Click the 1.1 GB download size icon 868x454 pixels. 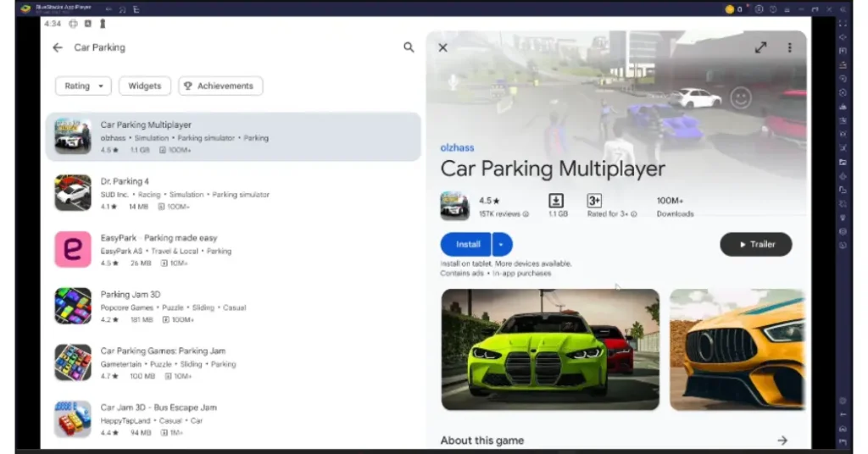(556, 200)
